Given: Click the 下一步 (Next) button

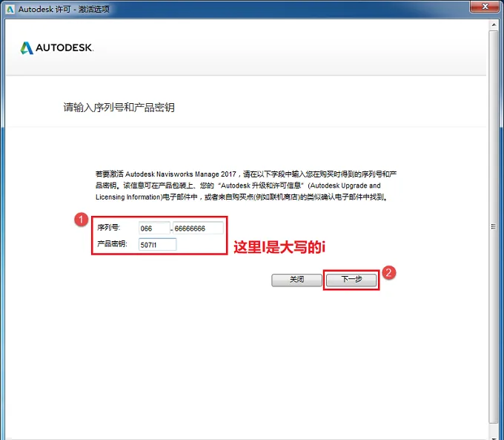Looking at the screenshot, I should [x=351, y=280].
